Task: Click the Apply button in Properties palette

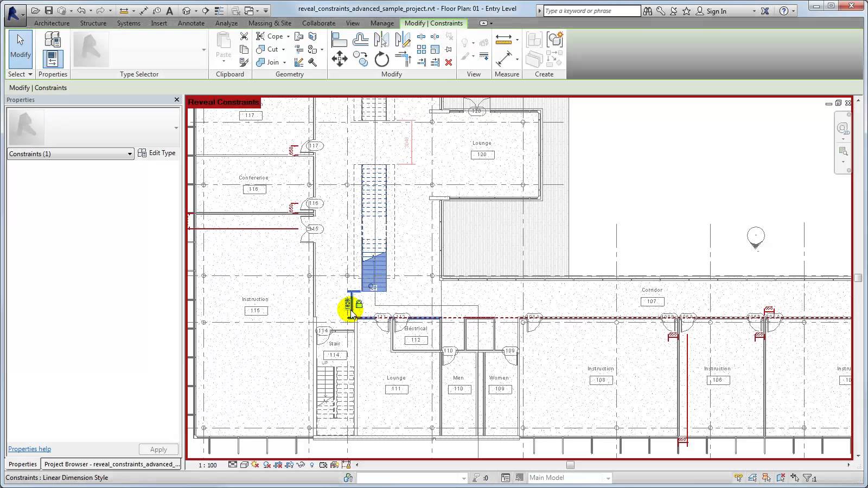Action: pyautogui.click(x=158, y=450)
